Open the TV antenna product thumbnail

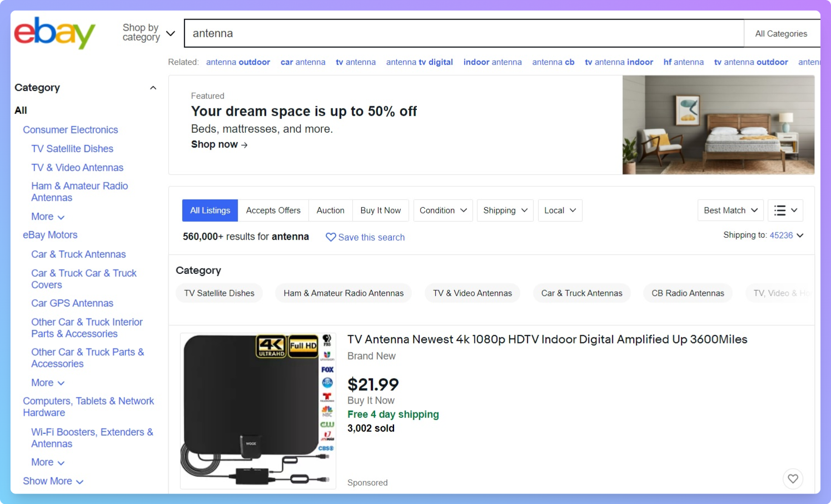(258, 411)
